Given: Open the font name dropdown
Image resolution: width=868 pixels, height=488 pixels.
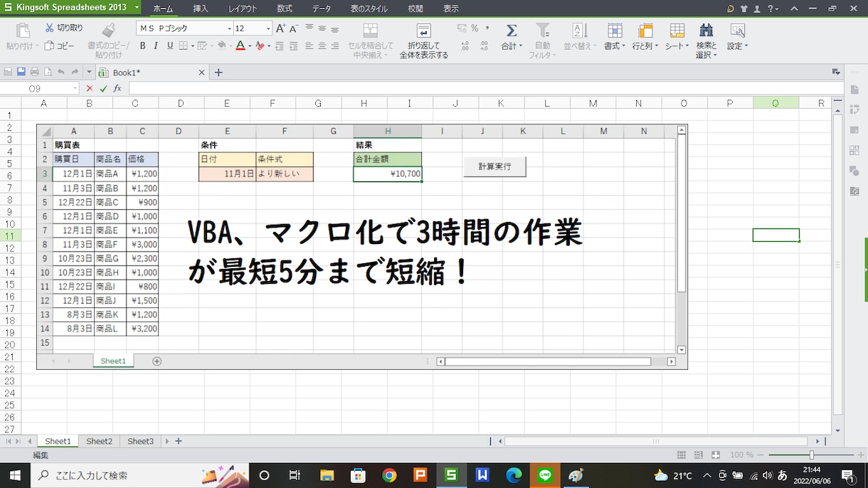Looking at the screenshot, I should [231, 27].
